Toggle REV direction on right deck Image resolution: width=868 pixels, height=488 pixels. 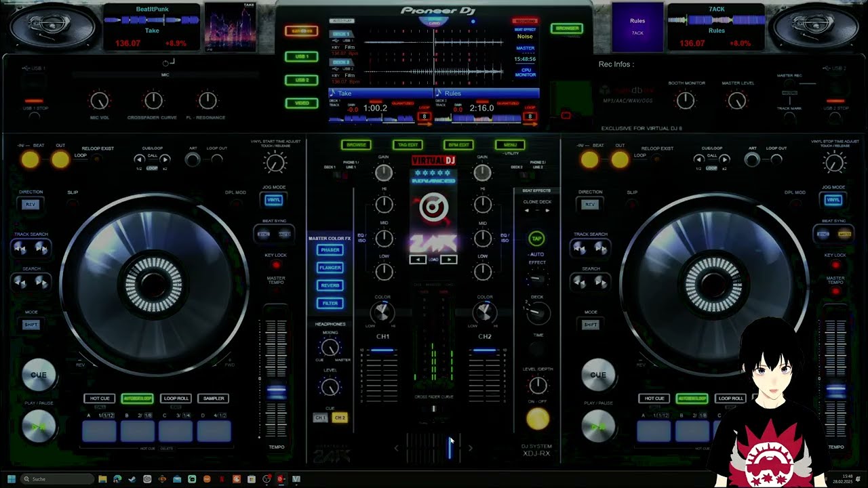590,204
